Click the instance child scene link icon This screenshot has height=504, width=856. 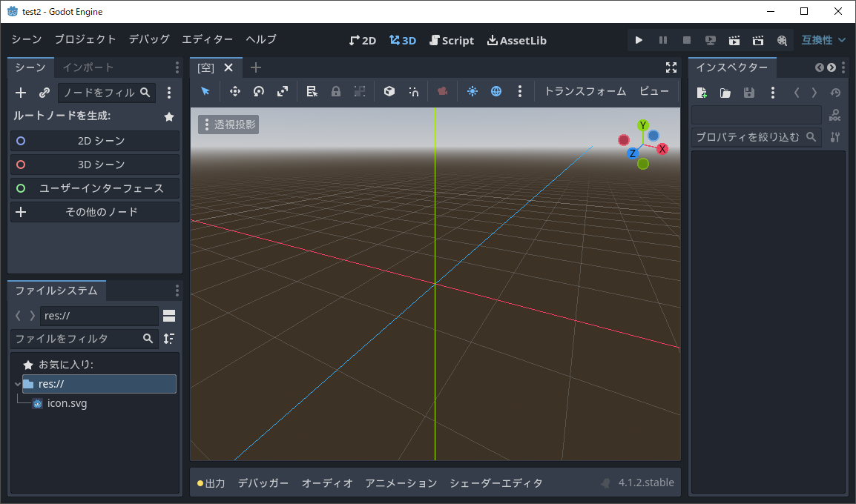tap(45, 93)
